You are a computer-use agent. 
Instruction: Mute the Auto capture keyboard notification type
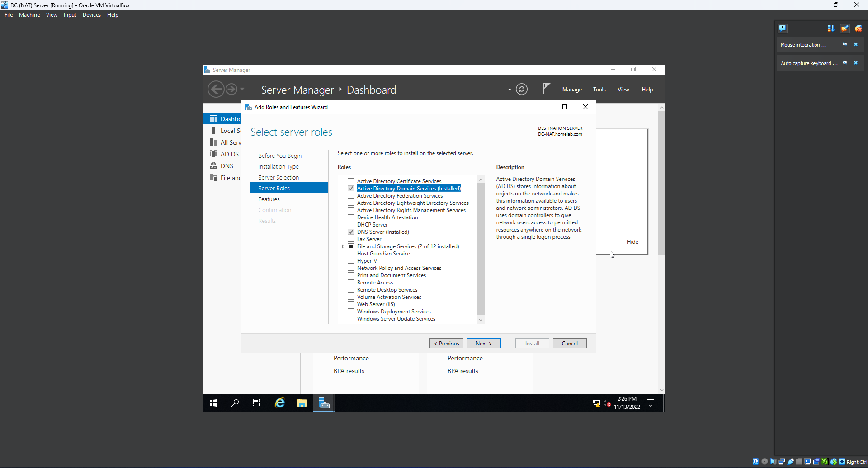point(844,63)
